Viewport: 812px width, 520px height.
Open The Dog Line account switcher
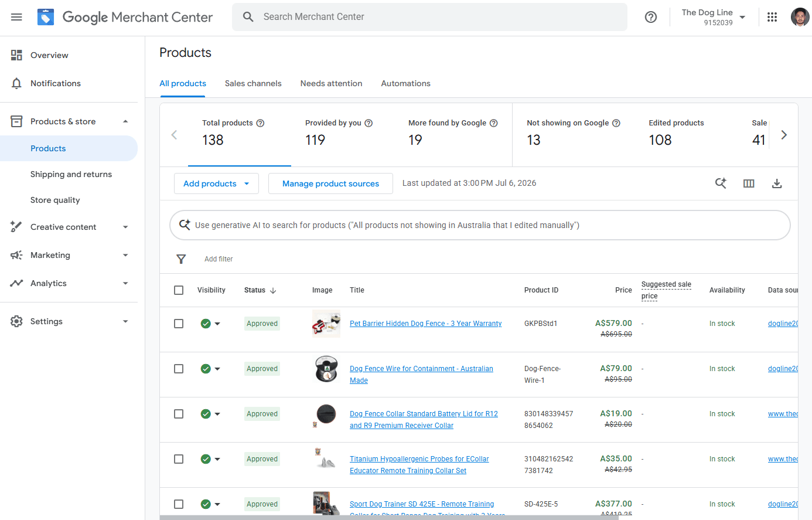click(x=714, y=17)
